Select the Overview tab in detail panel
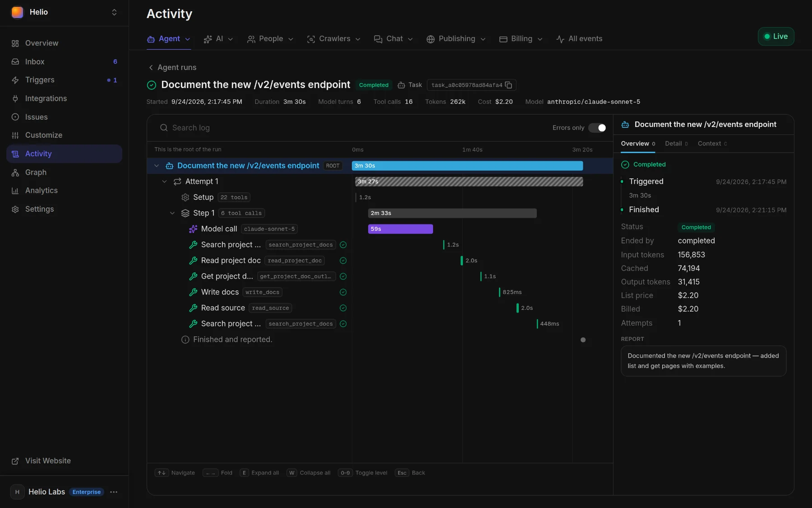 [x=638, y=144]
